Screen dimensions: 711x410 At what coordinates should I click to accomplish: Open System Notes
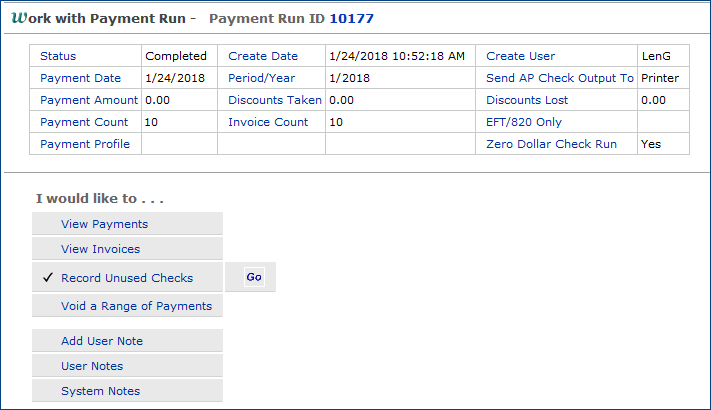pyautogui.click(x=100, y=391)
